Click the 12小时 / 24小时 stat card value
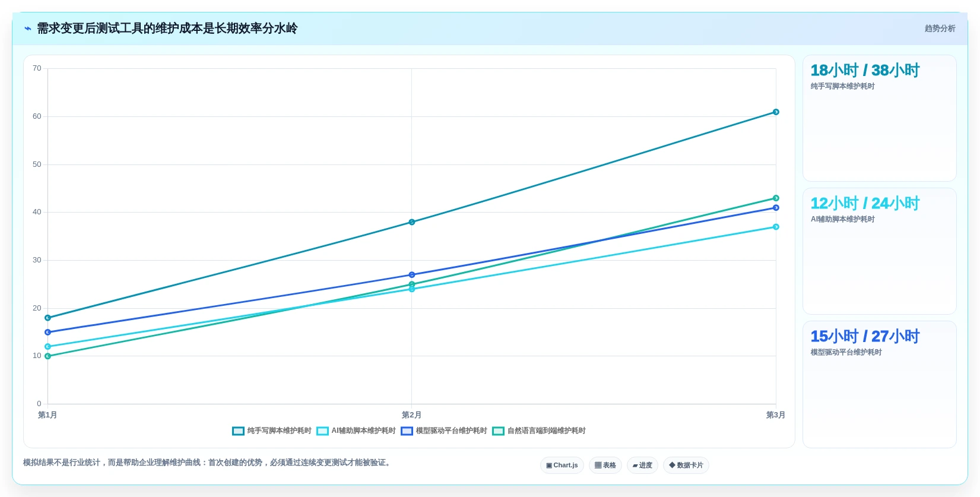The width and height of the screenshot is (980, 497). 865,204
